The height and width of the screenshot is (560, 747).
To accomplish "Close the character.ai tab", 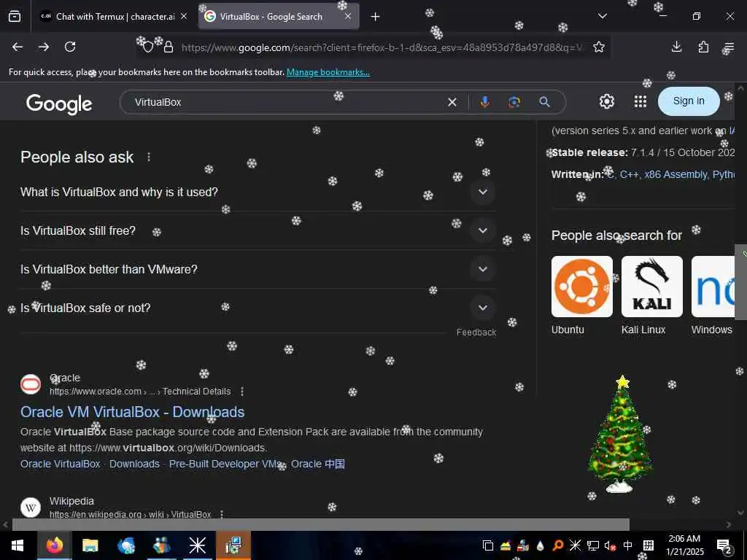I will [184, 16].
